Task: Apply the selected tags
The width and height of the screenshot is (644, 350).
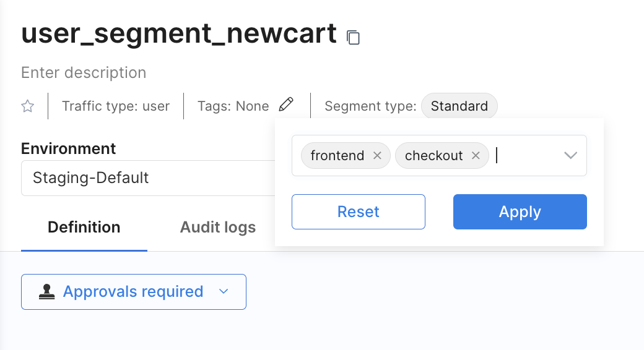Action: tap(520, 212)
